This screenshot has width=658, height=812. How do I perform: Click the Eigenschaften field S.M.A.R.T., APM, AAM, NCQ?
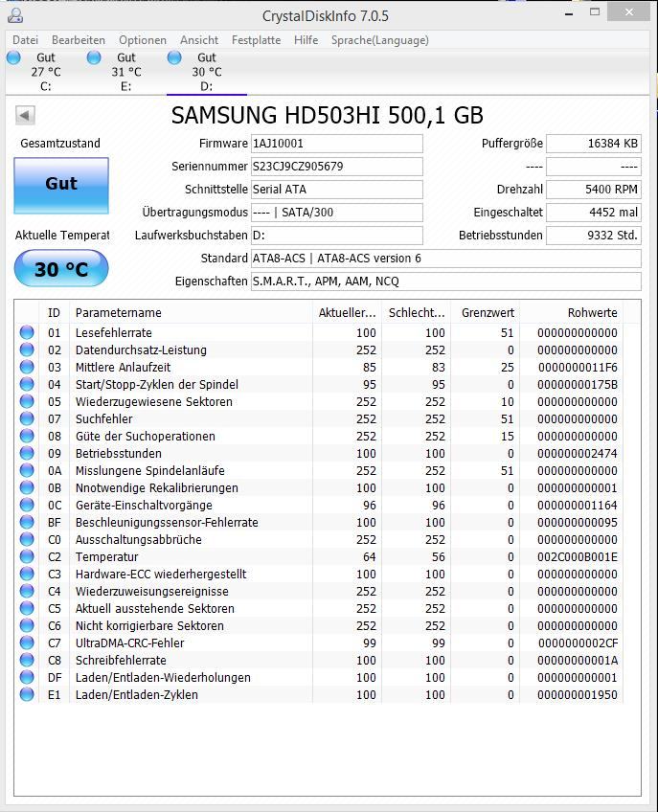point(446,282)
